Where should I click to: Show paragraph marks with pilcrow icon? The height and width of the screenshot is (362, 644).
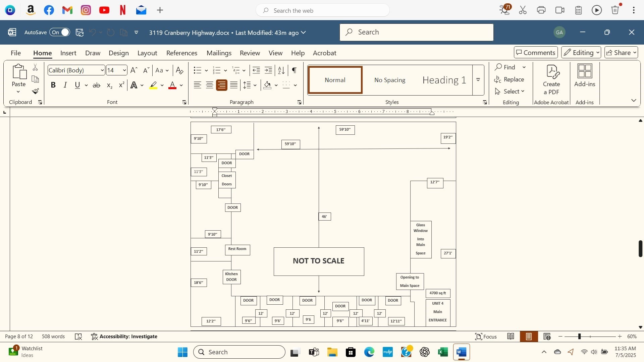click(294, 70)
